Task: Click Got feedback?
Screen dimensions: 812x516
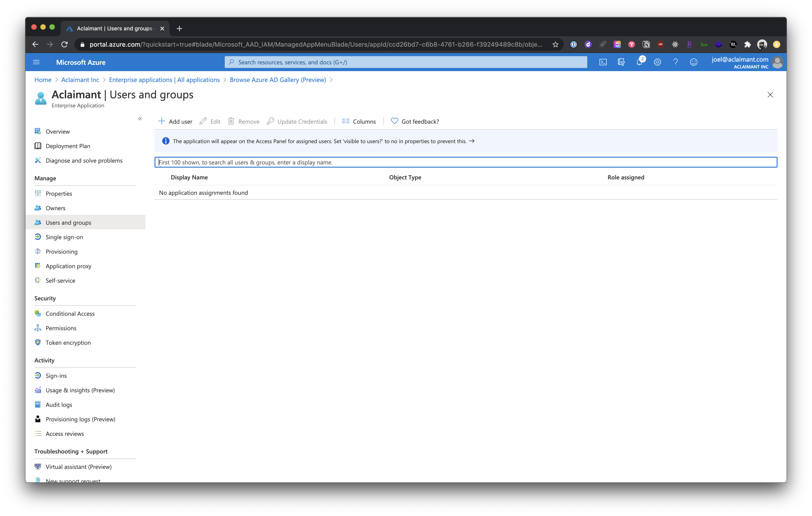Action: pyautogui.click(x=415, y=121)
